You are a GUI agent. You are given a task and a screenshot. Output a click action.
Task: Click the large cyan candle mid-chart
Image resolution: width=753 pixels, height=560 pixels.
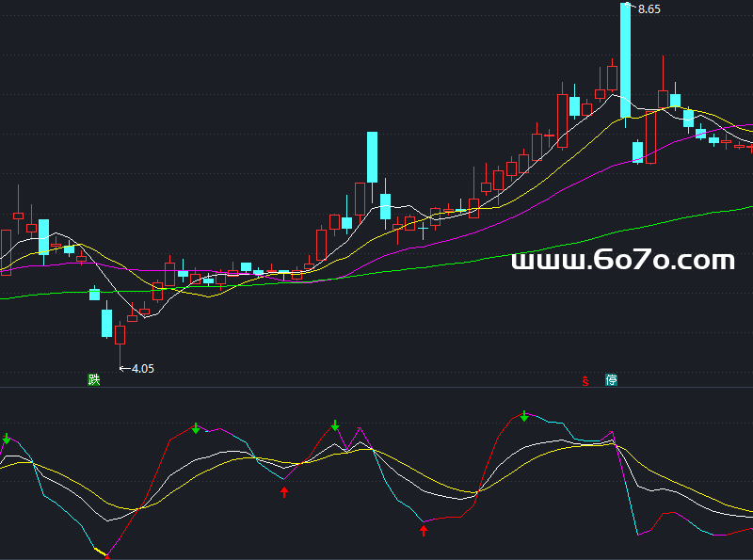[x=372, y=157]
